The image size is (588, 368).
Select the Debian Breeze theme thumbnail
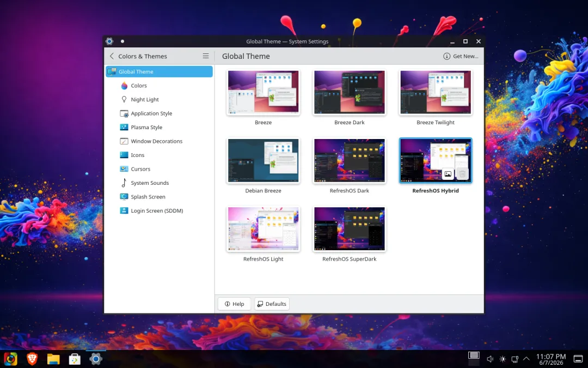coord(264,160)
